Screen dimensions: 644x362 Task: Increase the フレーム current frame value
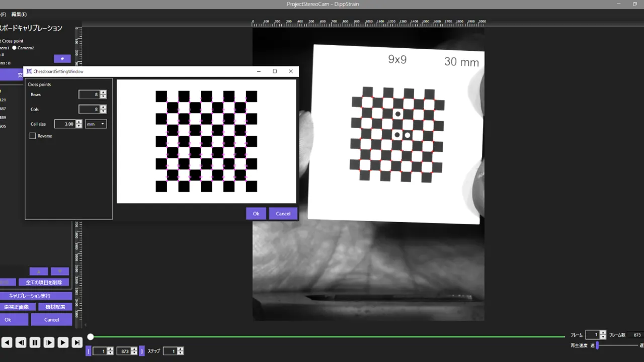603,333
